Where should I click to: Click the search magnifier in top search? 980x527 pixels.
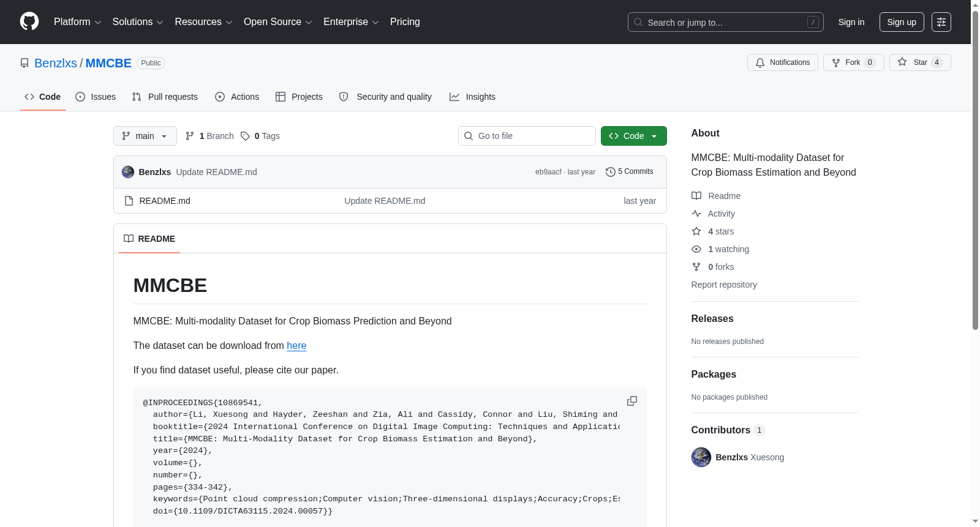click(x=638, y=22)
